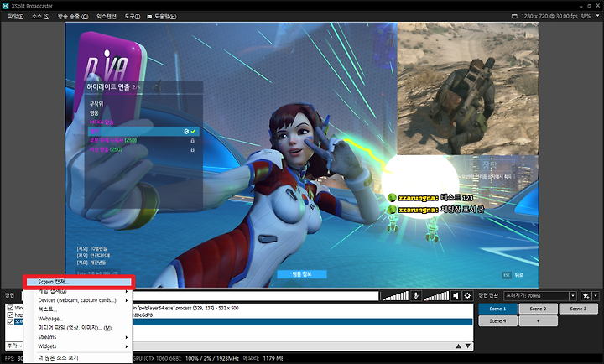The width and height of the screenshot is (604, 364).
Task: Select the highlighted blue source row
Action: point(302,321)
